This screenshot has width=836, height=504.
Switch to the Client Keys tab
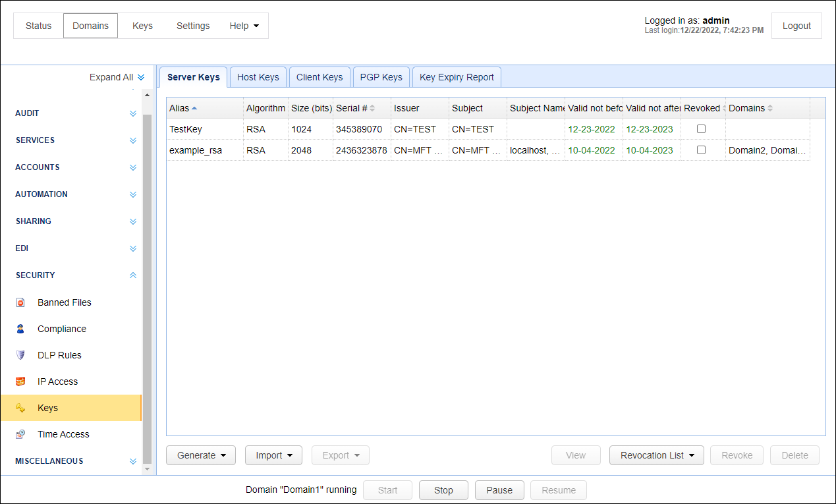(x=320, y=77)
